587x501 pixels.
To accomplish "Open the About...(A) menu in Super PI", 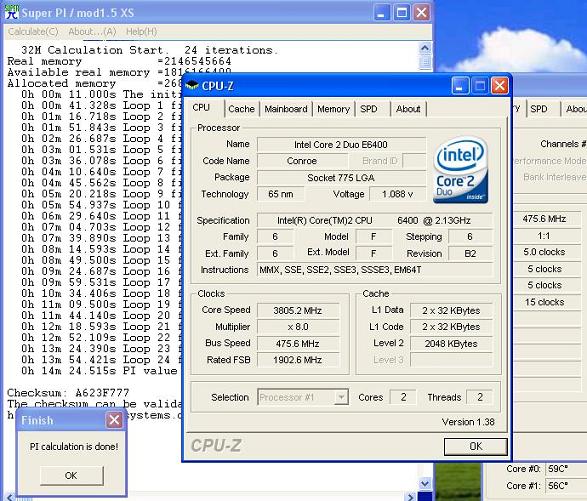I will [92, 32].
